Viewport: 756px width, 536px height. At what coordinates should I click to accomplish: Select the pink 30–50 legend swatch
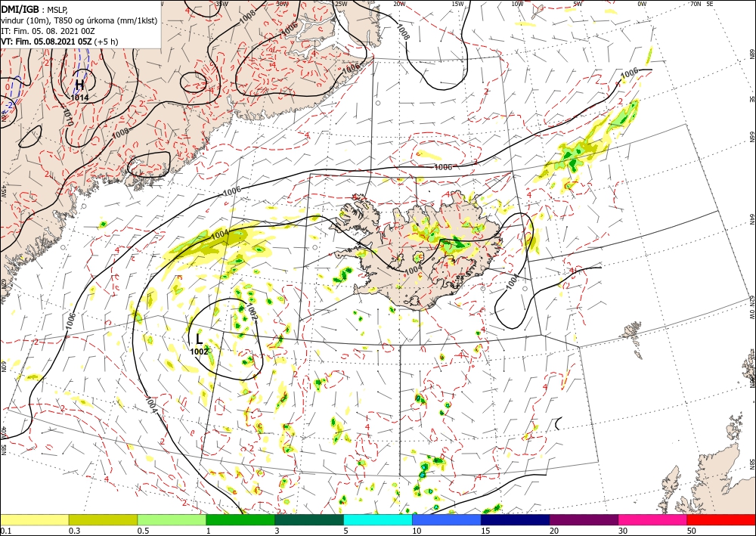[x=653, y=519]
